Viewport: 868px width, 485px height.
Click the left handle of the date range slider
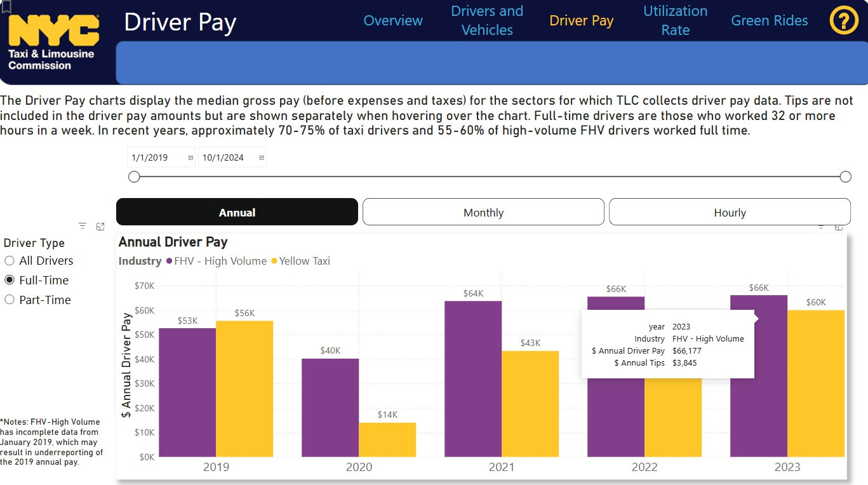[134, 176]
